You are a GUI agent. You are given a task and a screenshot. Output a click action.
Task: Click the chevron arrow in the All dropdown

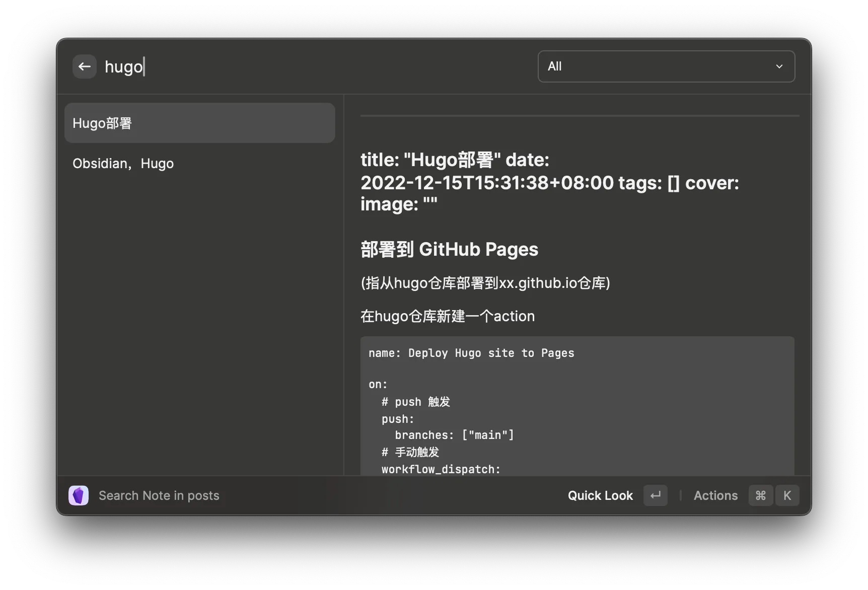tap(779, 66)
